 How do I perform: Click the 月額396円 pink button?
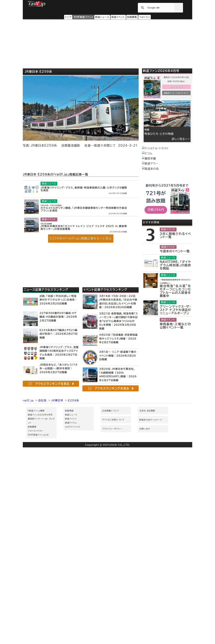pyautogui.click(x=155, y=210)
